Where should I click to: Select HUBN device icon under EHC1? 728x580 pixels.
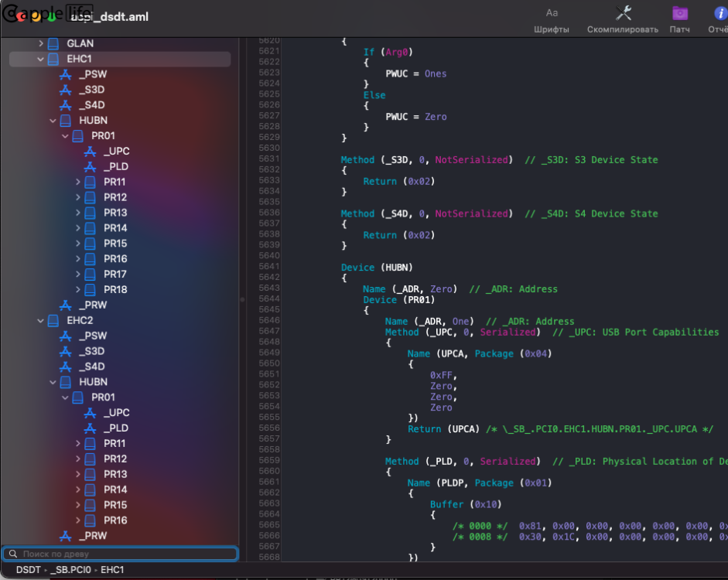pyautogui.click(x=66, y=121)
